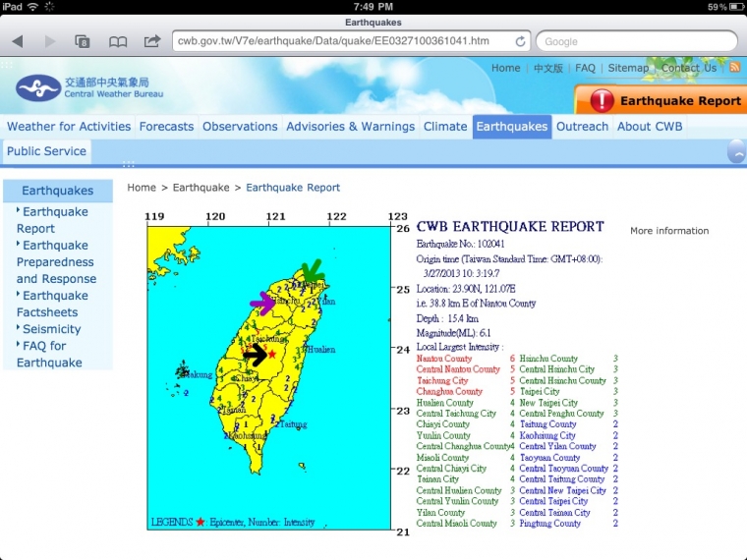Open the tabs overview icon
This screenshot has height=560, width=747.
[x=83, y=42]
